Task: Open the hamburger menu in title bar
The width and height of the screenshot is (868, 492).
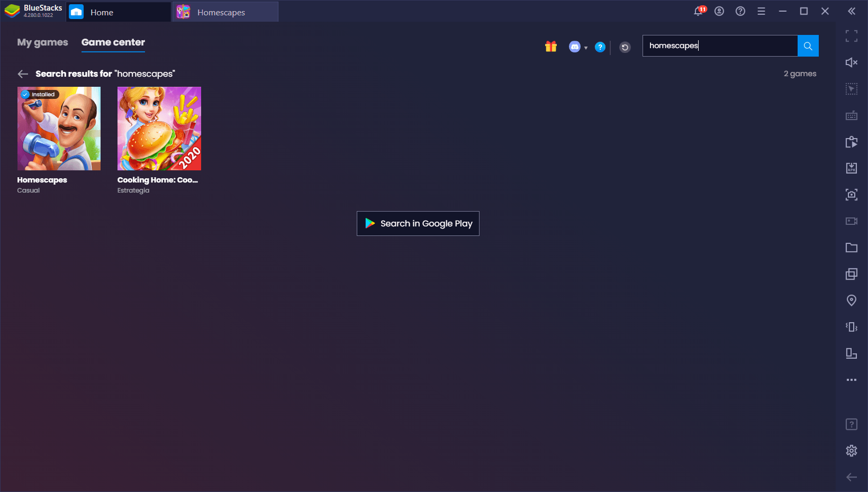Action: point(762,11)
